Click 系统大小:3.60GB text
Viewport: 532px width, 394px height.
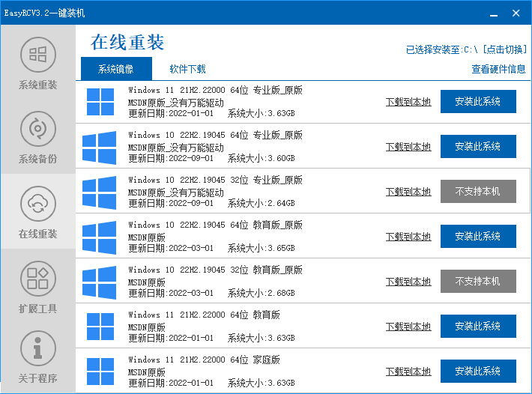(x=261, y=158)
